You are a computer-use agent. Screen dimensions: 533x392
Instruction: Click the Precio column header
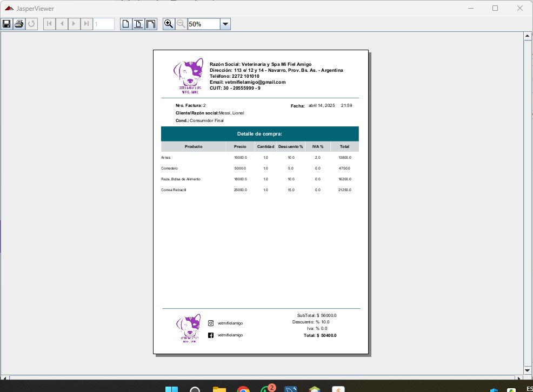240,147
